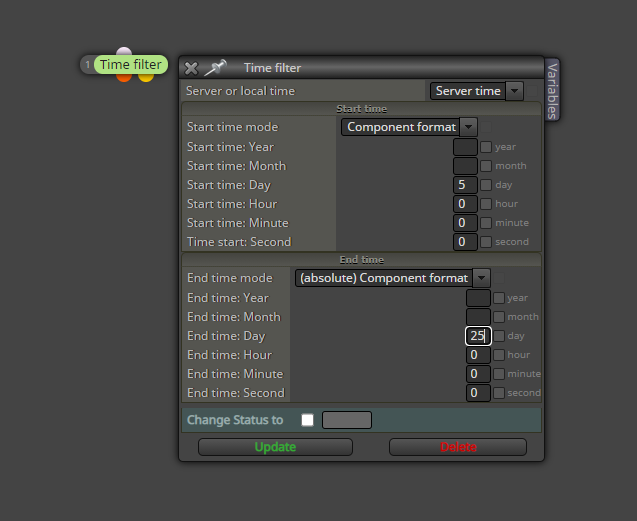Toggle the end time hour checkbox
Screen dimensions: 637x521
pos(499,355)
